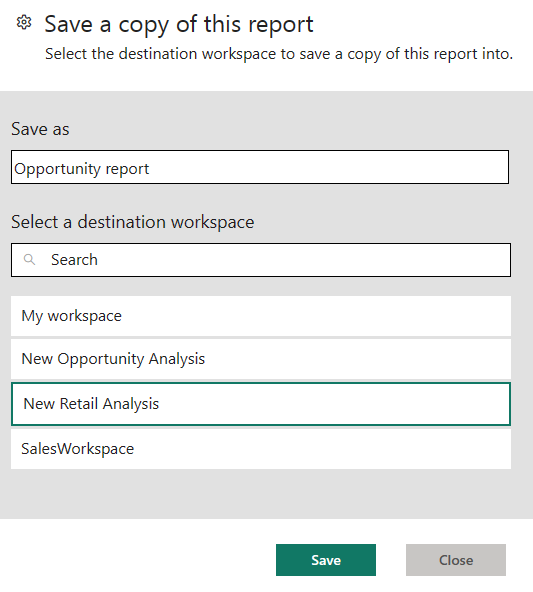Click the Save a copy of this report title
533x592 pixels.
(179, 25)
